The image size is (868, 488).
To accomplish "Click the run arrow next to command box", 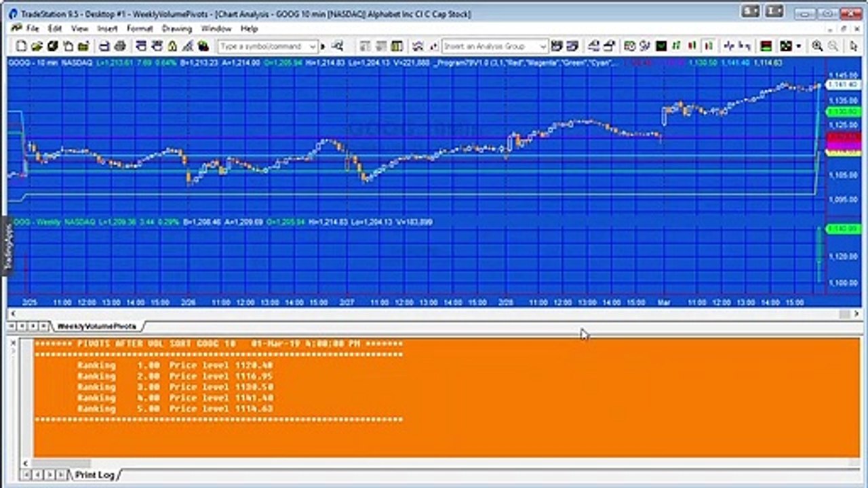I will 323,46.
